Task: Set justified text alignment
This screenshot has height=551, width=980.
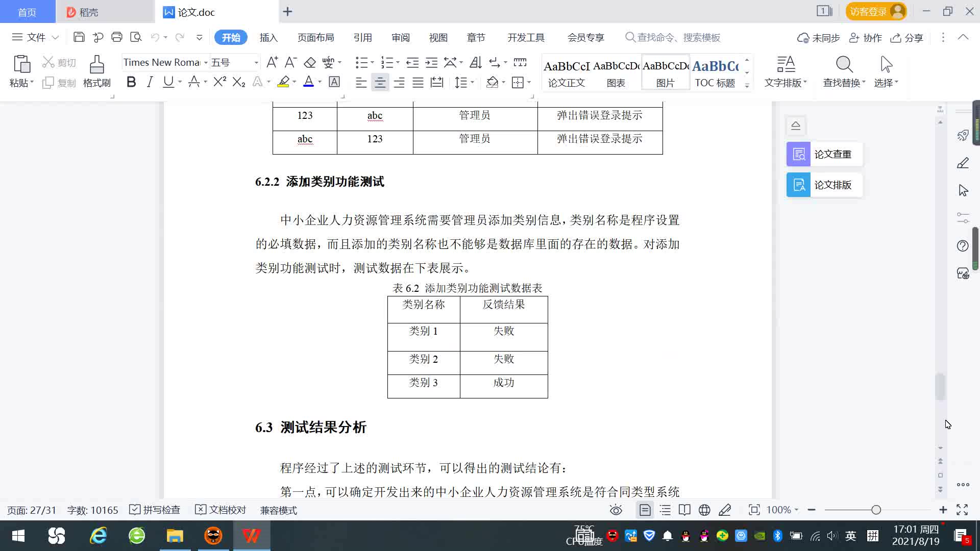Action: [x=418, y=82]
